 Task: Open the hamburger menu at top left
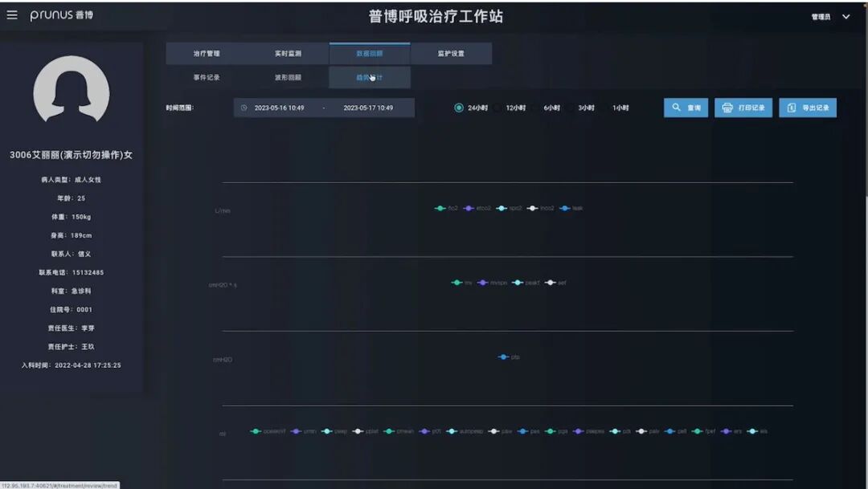tap(11, 14)
